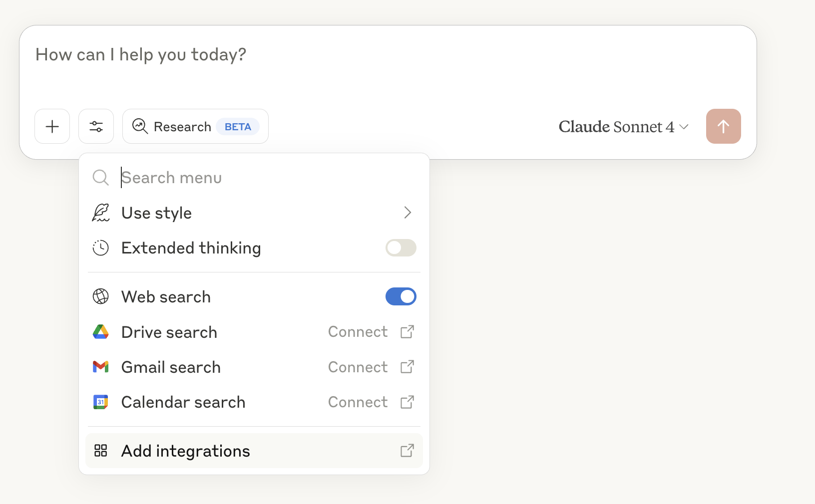
Task: Select Add integrations menu item
Action: point(186,451)
